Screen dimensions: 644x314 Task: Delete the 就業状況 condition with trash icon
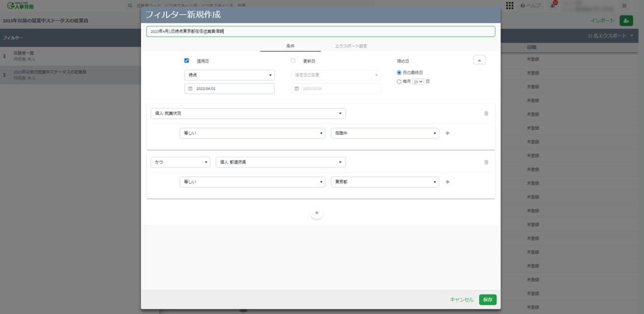[x=486, y=114]
